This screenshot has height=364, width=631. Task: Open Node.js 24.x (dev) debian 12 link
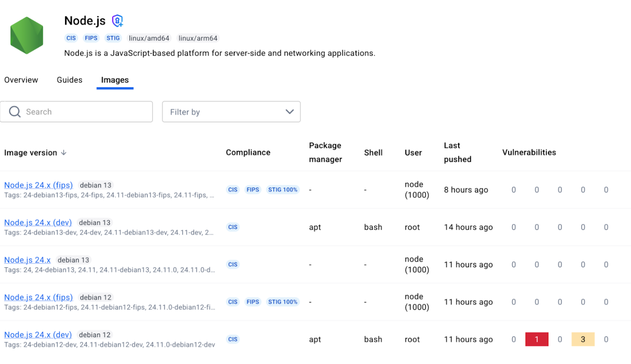[x=38, y=335]
